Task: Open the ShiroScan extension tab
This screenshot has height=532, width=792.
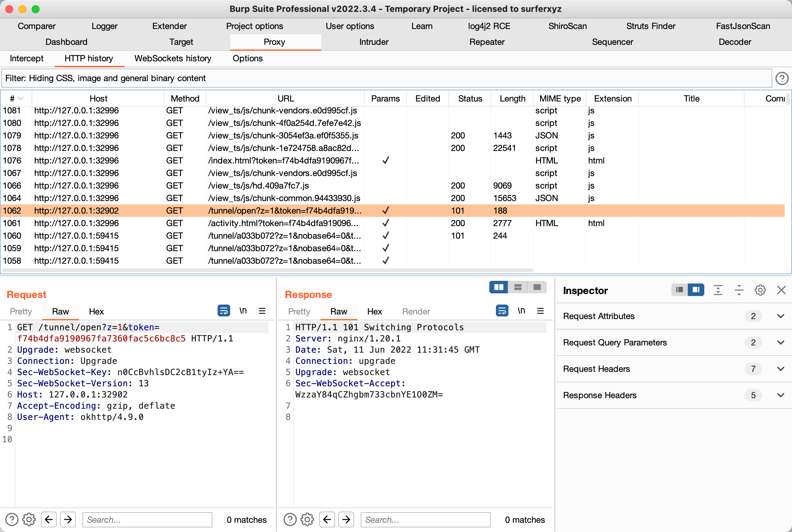Action: (x=567, y=26)
